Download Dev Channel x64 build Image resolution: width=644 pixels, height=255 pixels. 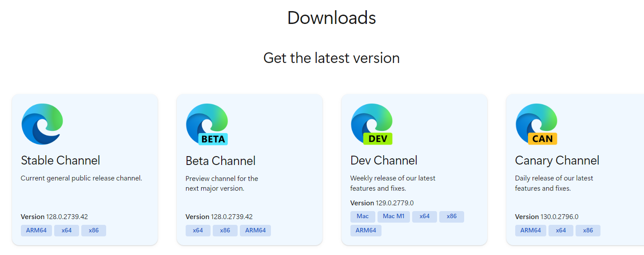click(425, 217)
